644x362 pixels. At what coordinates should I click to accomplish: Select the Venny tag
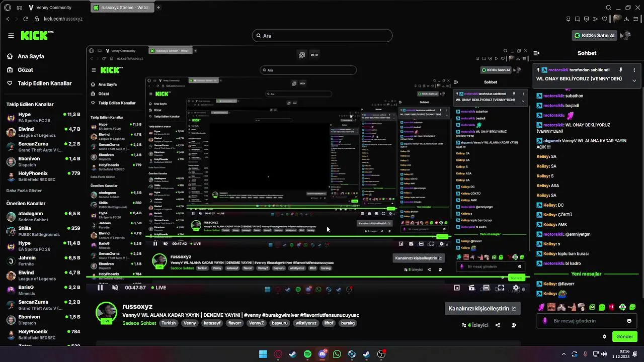pyautogui.click(x=190, y=323)
